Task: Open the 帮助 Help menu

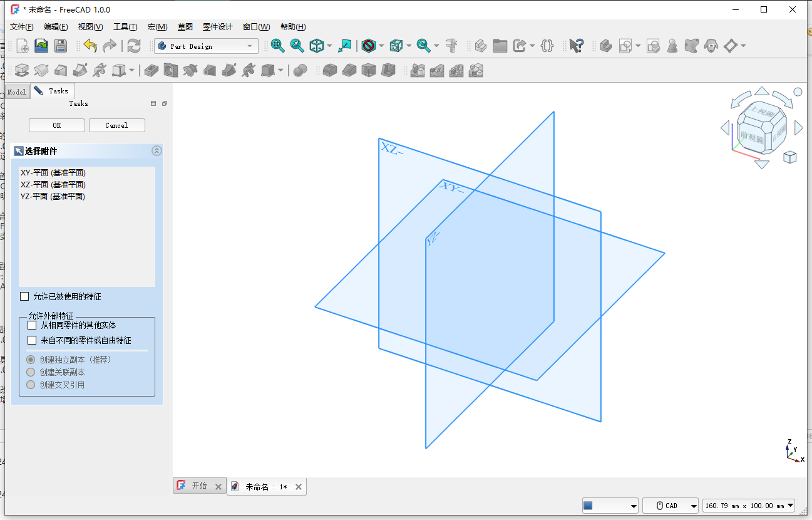Action: [x=293, y=27]
